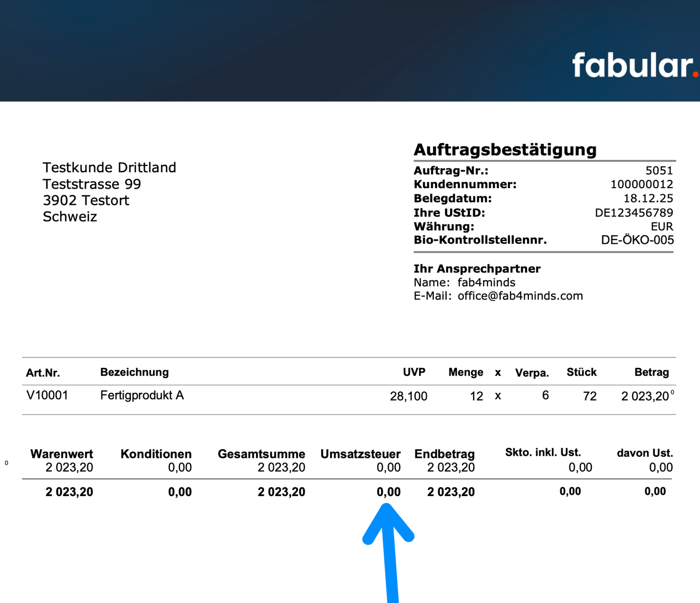Click the Bio-Kontrollstellennr. DE-ÖKO-005
This screenshot has width=700, height=603.
pos(638,240)
